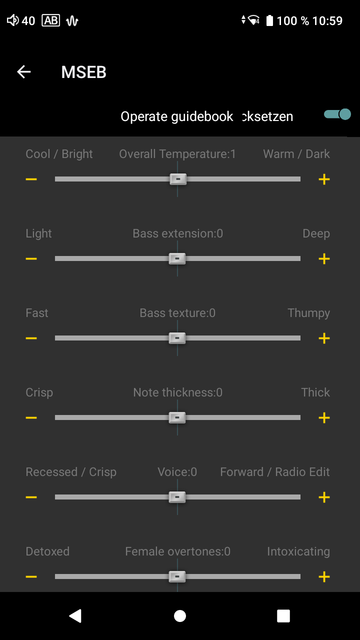Tap the Android home navigation button
The height and width of the screenshot is (640, 360).
pyautogui.click(x=180, y=616)
